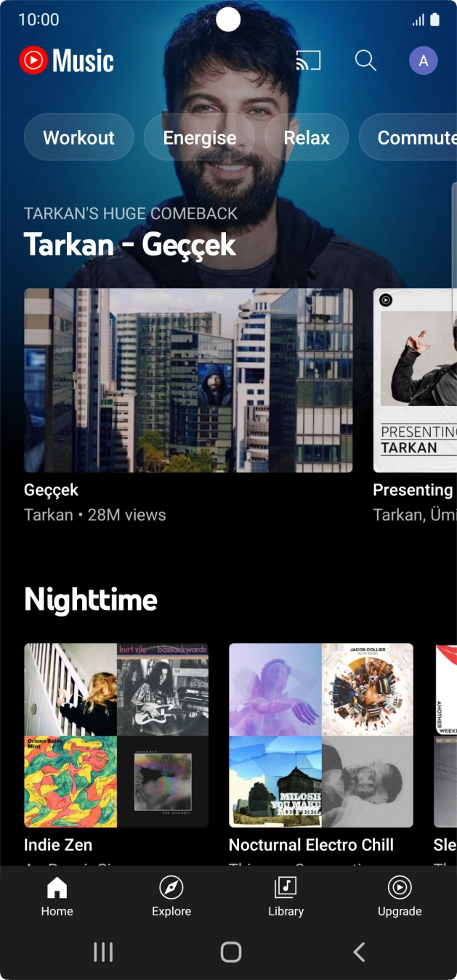Open the Indie Zen playlist cover

pos(116,735)
